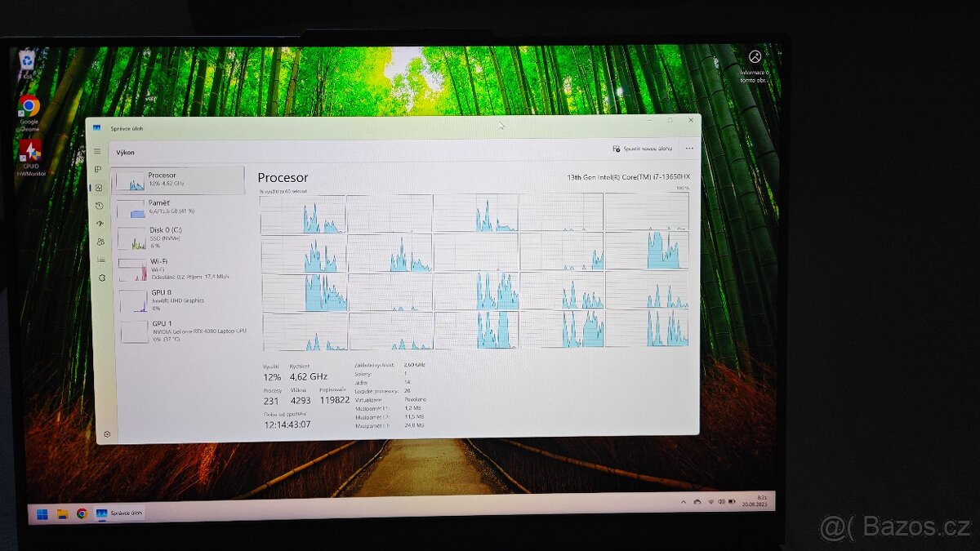Click Spustit novou úlohu button
Screen dimensions: 980x551
point(643,149)
